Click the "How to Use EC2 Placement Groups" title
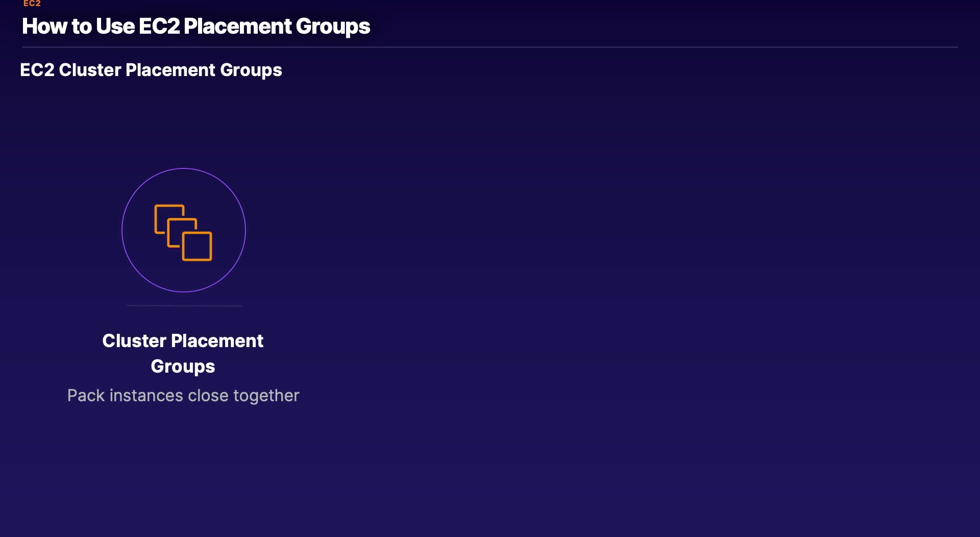This screenshot has height=537, width=980. [196, 27]
